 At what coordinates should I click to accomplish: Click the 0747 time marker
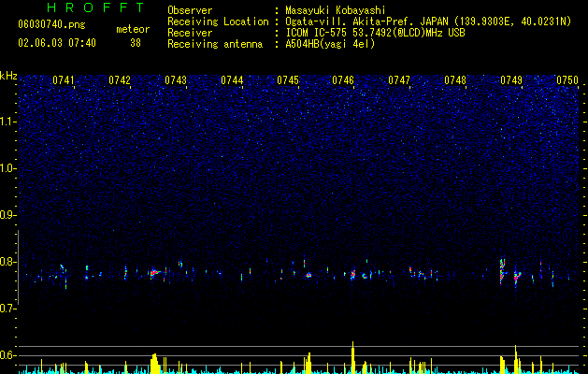click(x=399, y=80)
